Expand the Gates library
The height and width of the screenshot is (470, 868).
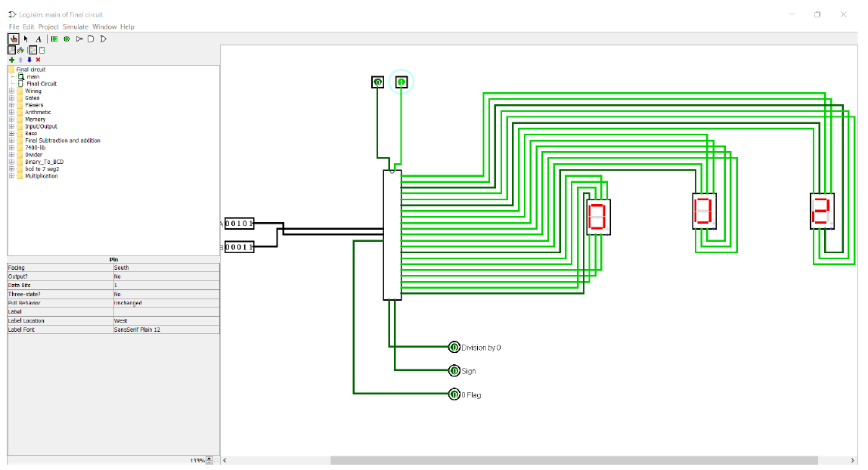11,98
